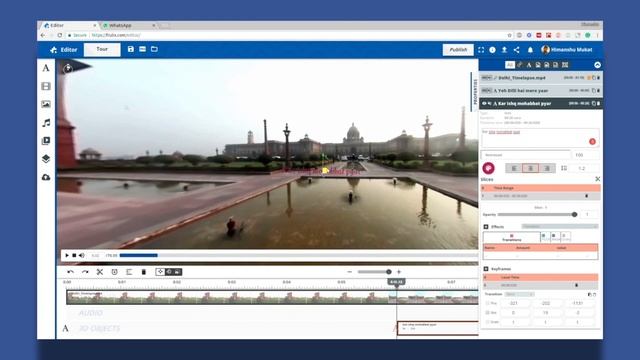The image size is (640, 360).
Task: Click the third mode toggle in timeline toolbar
Action: pyautogui.click(x=177, y=272)
